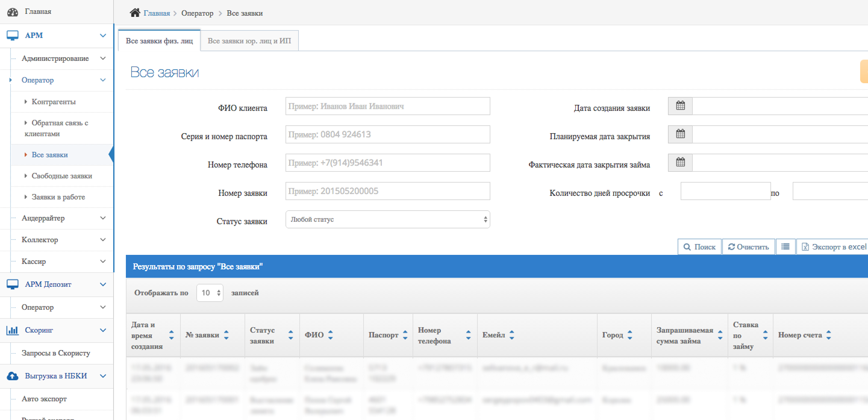This screenshot has height=420, width=868.
Task: Change records-per-page selector showing 10
Action: [x=210, y=293]
